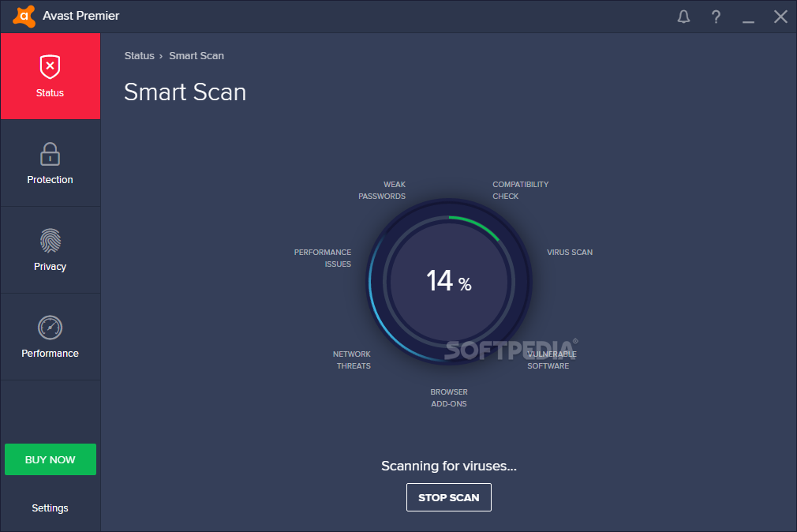Close the Avast Premier window
This screenshot has height=532, width=797.
point(780,17)
